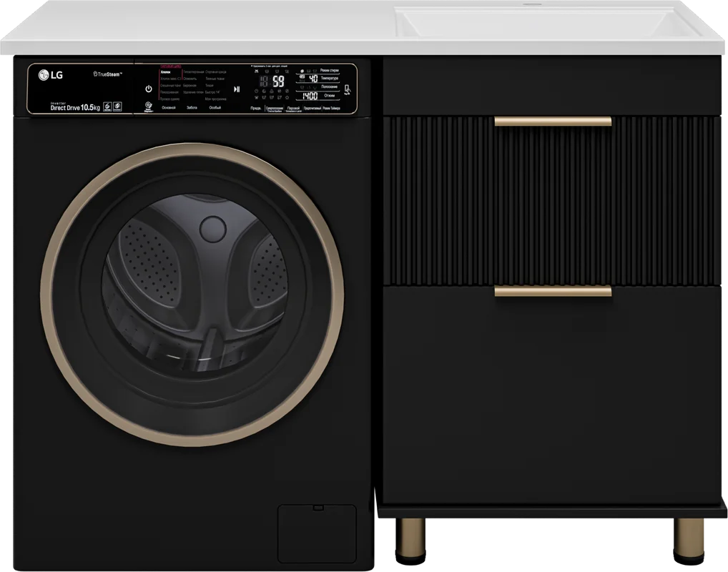Click the LG logo on the panel
This screenshot has width=728, height=572.
pyautogui.click(x=51, y=75)
